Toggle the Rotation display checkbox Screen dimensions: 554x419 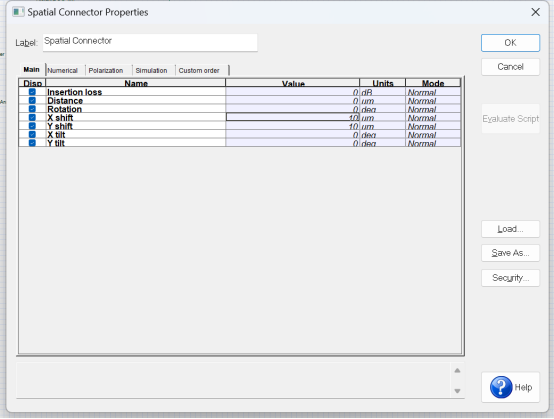(32, 109)
